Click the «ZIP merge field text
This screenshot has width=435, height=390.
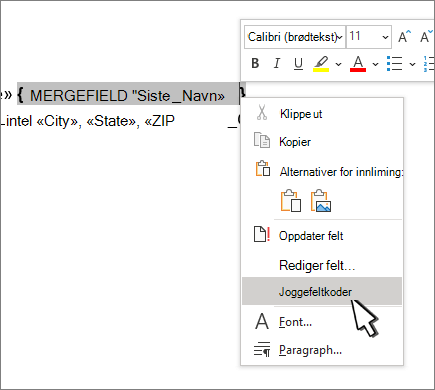(x=159, y=121)
